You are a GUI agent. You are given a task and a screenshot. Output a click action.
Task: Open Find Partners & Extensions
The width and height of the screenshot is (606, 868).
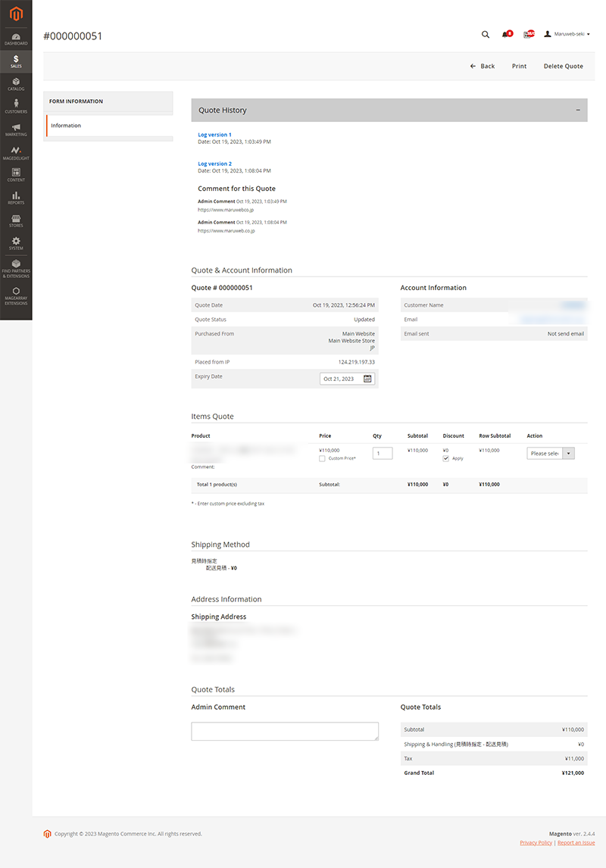[16, 269]
